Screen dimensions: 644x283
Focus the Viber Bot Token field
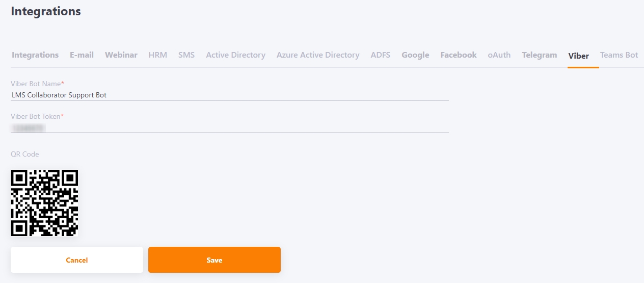tap(230, 127)
